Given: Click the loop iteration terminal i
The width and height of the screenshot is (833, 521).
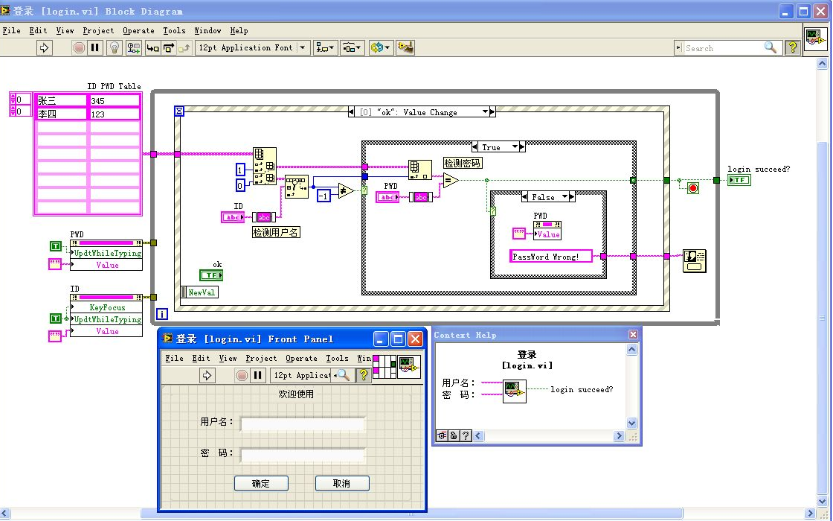Looking at the screenshot, I should point(162,314).
